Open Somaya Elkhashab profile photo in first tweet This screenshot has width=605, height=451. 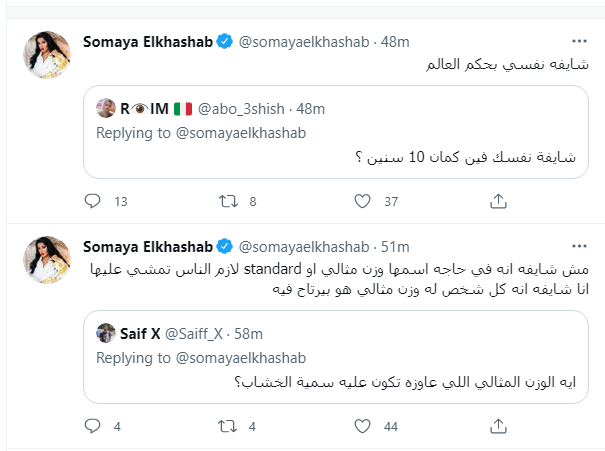coord(46,55)
